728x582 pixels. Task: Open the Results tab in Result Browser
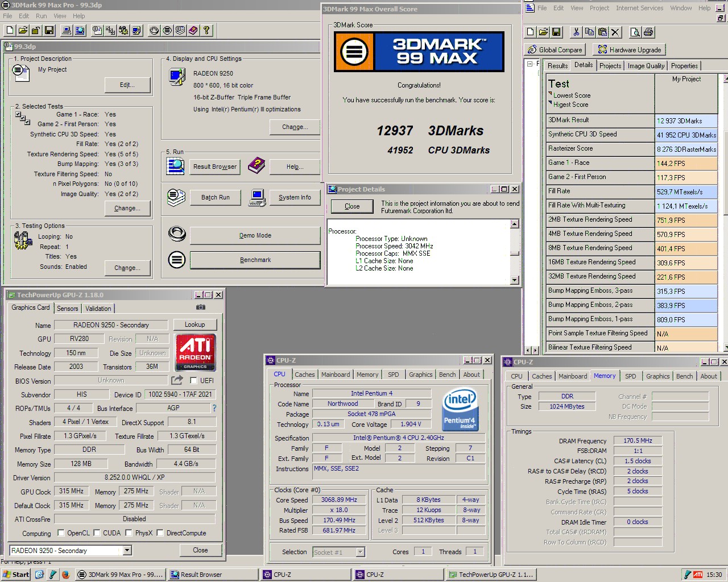coord(557,66)
